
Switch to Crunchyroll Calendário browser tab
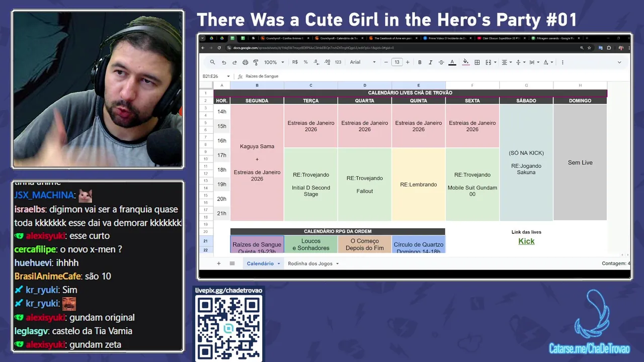(338, 38)
